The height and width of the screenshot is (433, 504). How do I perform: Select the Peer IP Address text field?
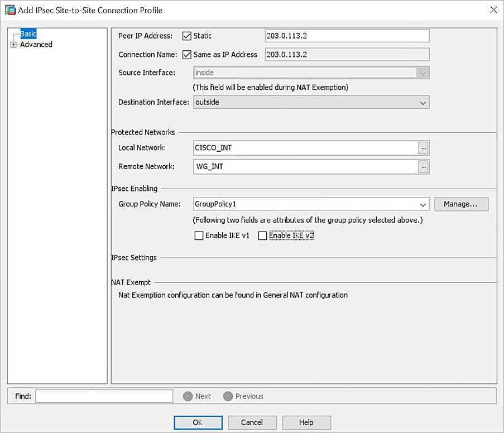(347, 36)
